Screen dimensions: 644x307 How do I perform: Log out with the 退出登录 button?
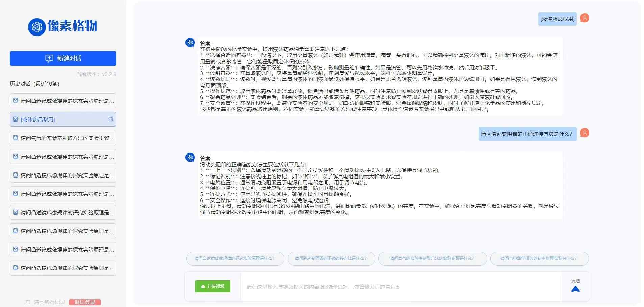tap(85, 302)
